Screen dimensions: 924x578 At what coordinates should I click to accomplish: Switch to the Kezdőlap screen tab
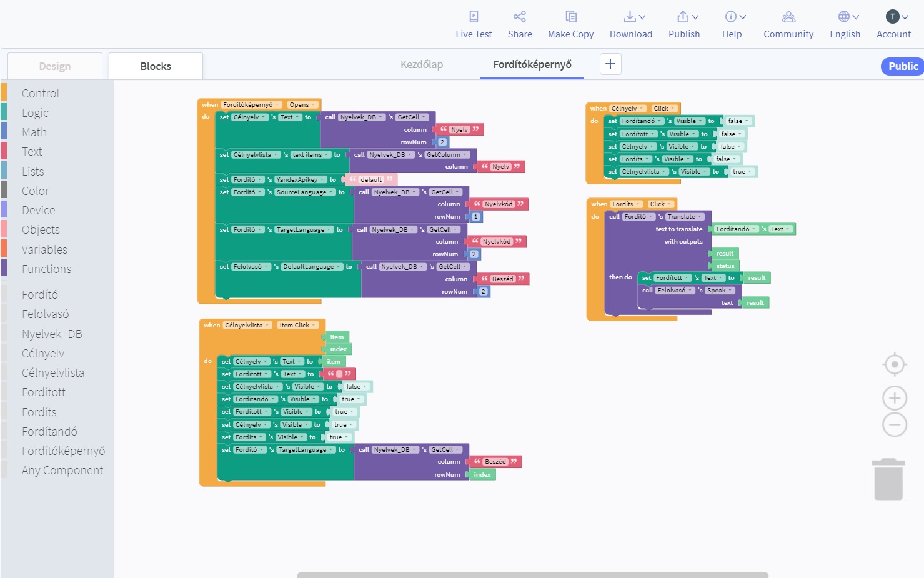tap(422, 64)
